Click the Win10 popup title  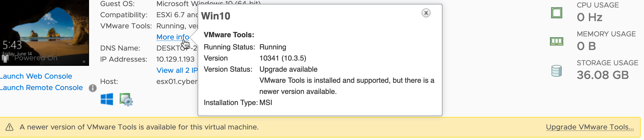(216, 16)
